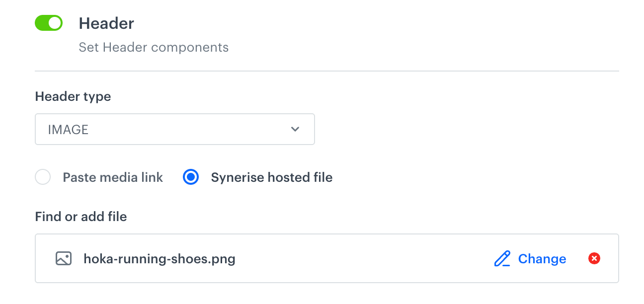Click the Header section title
The height and width of the screenshot is (304, 644).
coord(106,23)
